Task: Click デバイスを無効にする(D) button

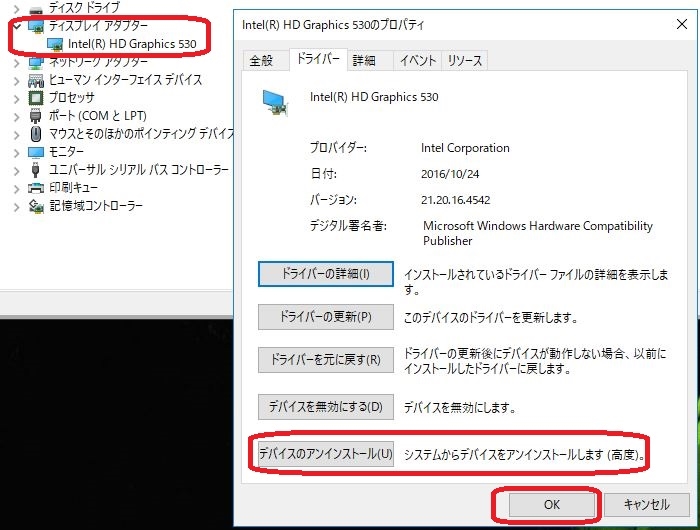Action: point(326,407)
